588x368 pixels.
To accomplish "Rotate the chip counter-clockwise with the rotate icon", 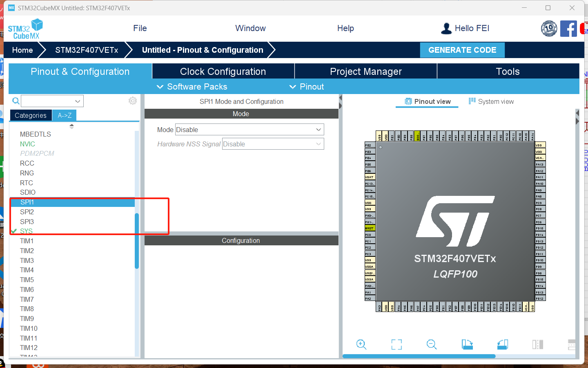I will coord(503,344).
